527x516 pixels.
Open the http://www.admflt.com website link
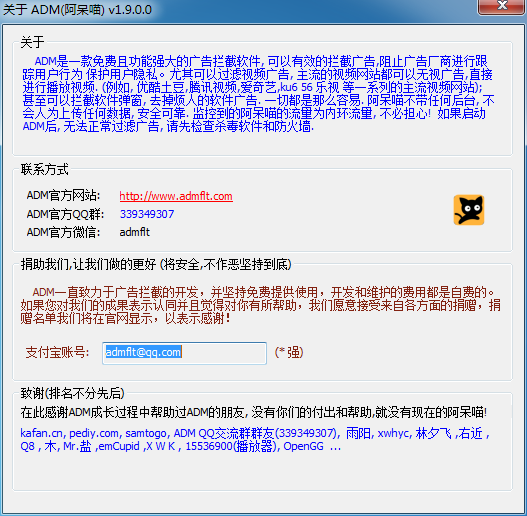coord(176,196)
